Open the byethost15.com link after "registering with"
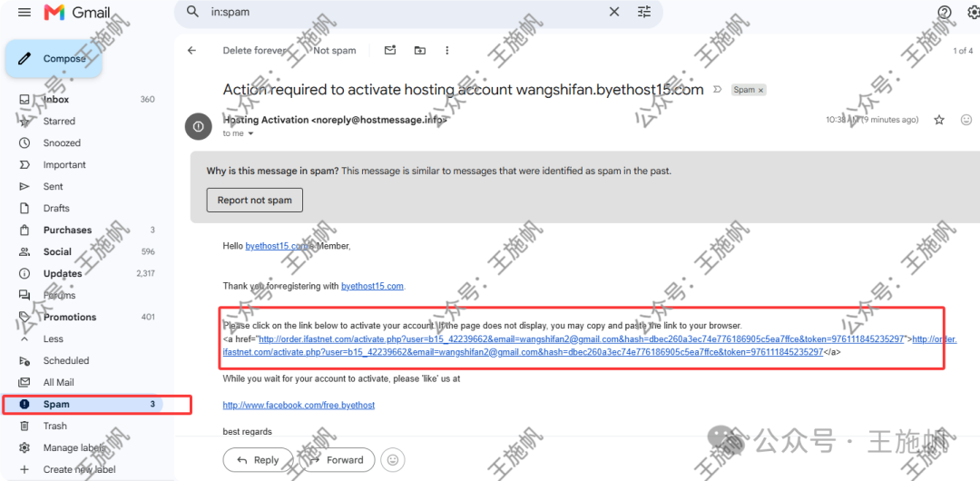Image resolution: width=980 pixels, height=481 pixels. point(373,287)
